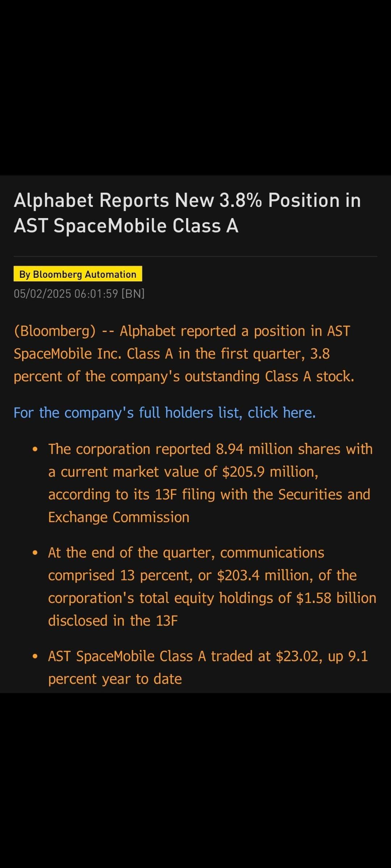Tap the [BN] source tag
Image resolution: width=391 pixels, height=868 pixels.
pos(133,294)
